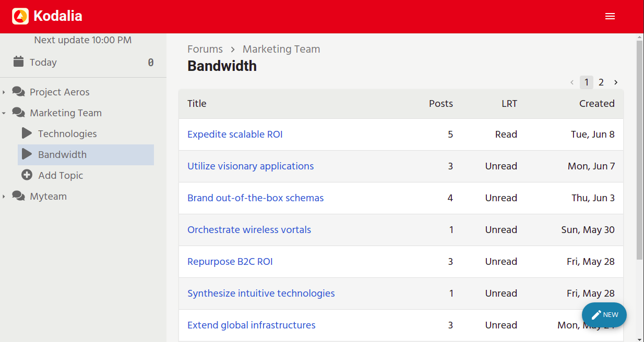Click the Add Topic plus icon
The height and width of the screenshot is (342, 644).
coord(27,175)
